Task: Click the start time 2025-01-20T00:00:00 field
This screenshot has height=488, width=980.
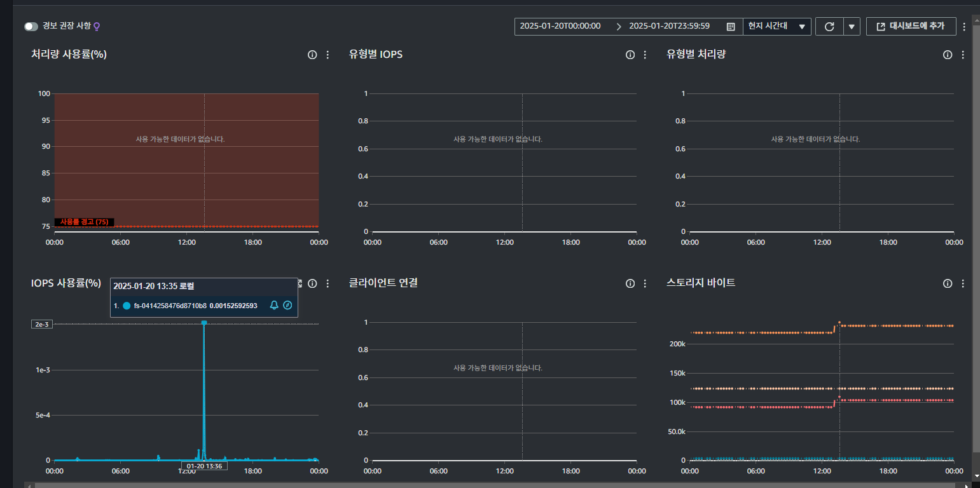Action: (x=560, y=27)
